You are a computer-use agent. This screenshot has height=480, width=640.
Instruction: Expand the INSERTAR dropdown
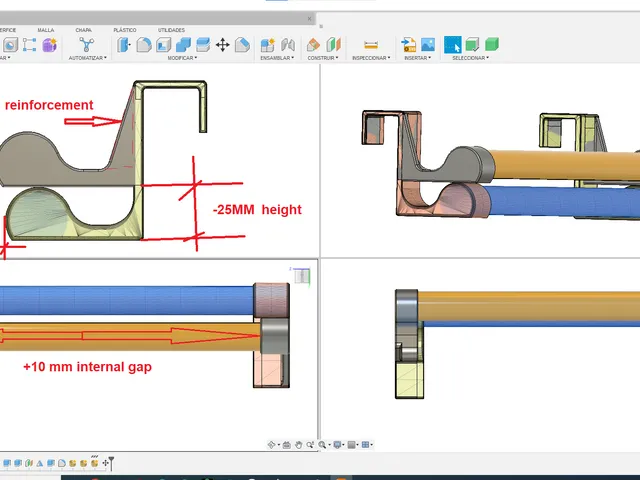pyautogui.click(x=417, y=58)
